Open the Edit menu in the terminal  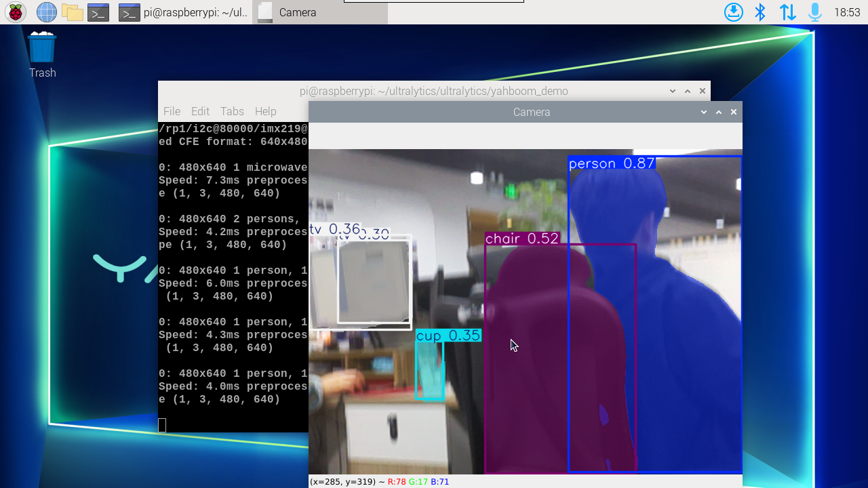click(x=200, y=111)
